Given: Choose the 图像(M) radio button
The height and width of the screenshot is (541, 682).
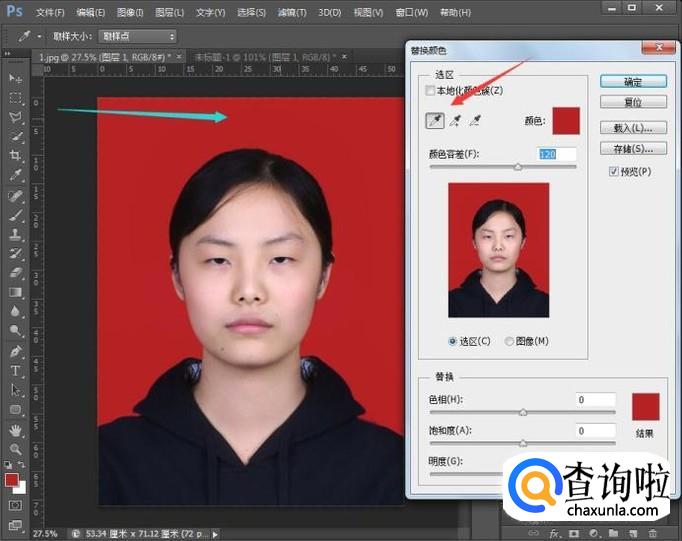Looking at the screenshot, I should pyautogui.click(x=510, y=341).
